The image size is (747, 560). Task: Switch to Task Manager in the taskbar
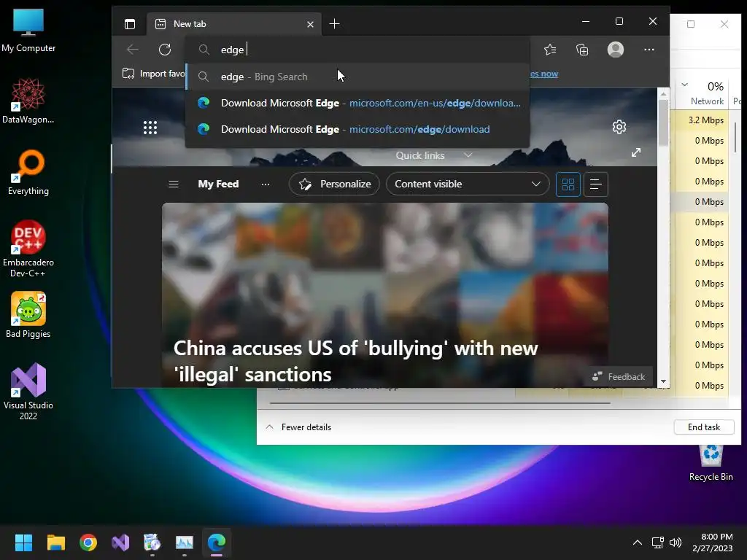click(x=185, y=542)
